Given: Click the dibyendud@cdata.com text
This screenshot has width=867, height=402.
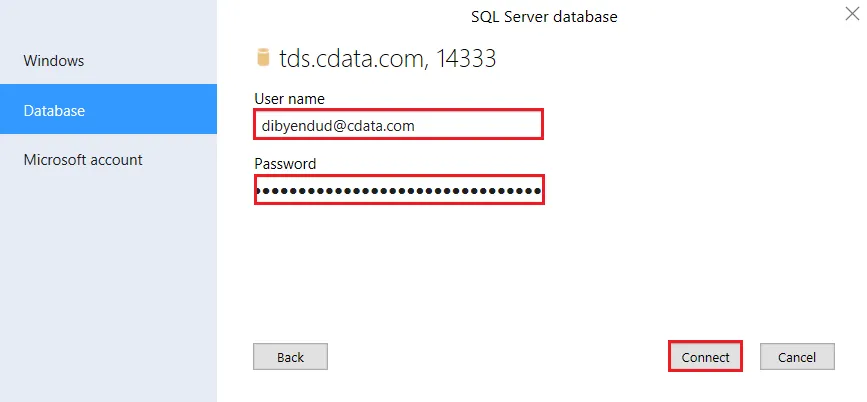Looking at the screenshot, I should pyautogui.click(x=337, y=126).
